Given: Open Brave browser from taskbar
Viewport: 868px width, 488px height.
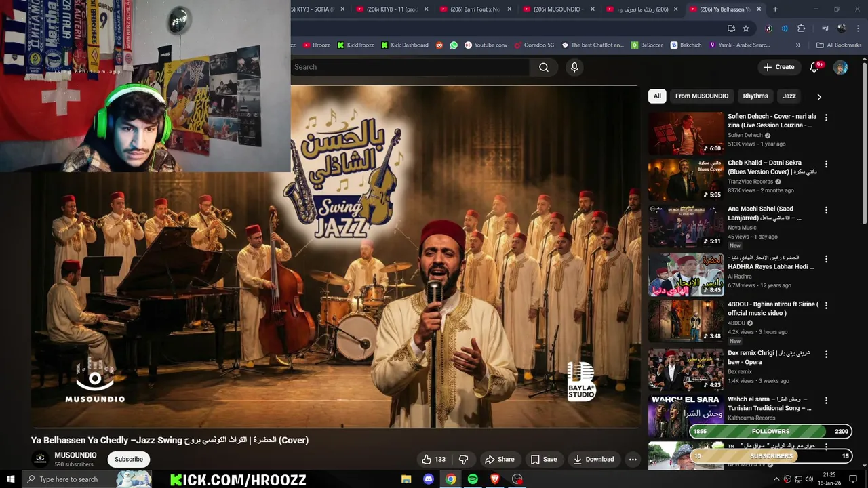Looking at the screenshot, I should click(x=495, y=479).
